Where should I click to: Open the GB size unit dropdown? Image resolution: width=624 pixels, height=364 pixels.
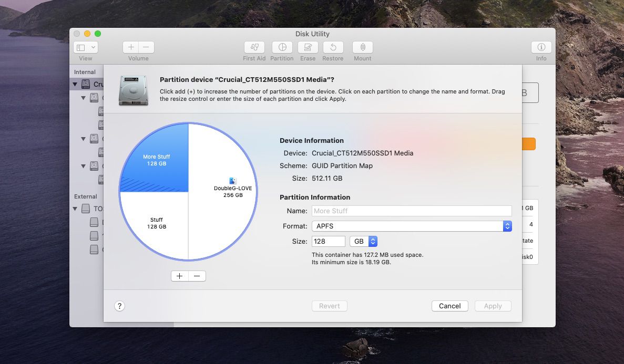[364, 242]
